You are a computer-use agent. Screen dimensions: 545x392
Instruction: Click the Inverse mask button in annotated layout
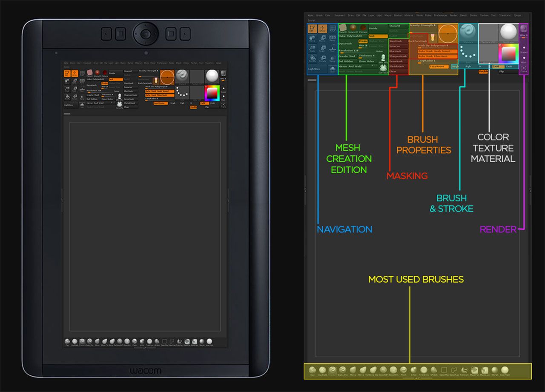pos(399,46)
